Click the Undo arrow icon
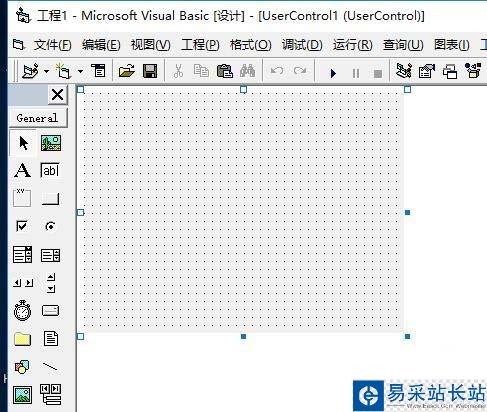This screenshot has height=412, width=487. click(277, 71)
